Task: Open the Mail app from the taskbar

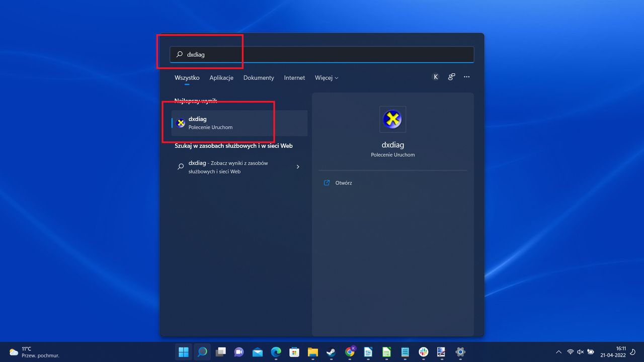Action: 257,351
